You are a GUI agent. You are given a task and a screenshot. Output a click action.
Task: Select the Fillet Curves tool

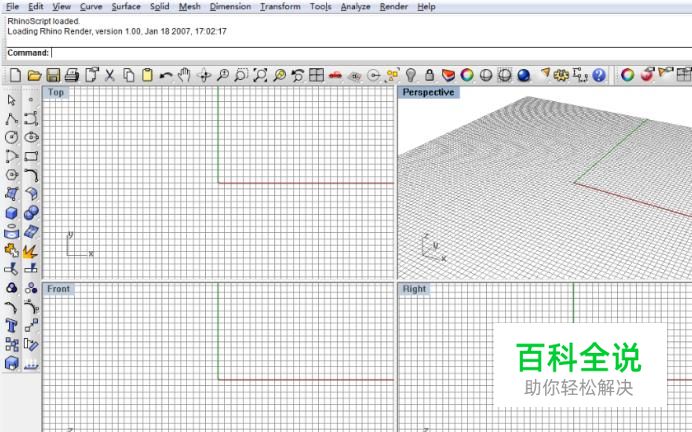point(31,175)
